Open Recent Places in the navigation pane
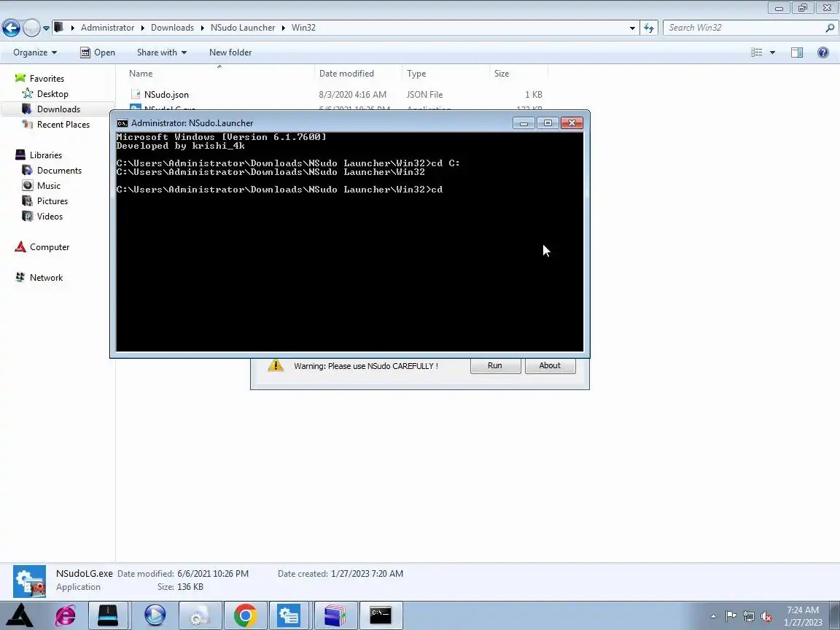This screenshot has height=630, width=840. click(x=63, y=124)
